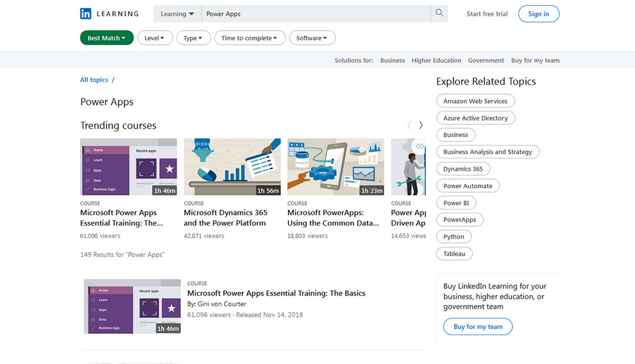Image resolution: width=635 pixels, height=364 pixels.
Task: Open Microsoft Power Apps Essential Training trending title
Action: (x=121, y=218)
